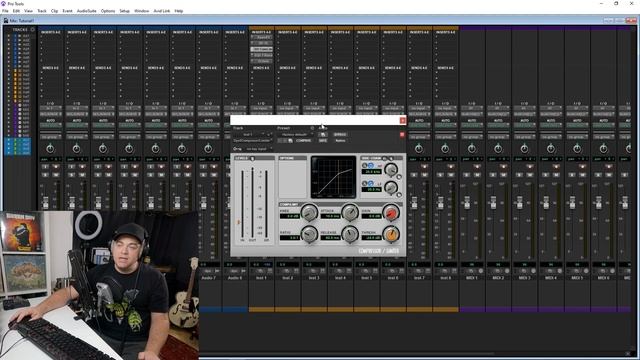Turn the Knee knob in the compressor
Screen dimensions: 640x360
pos(309,212)
